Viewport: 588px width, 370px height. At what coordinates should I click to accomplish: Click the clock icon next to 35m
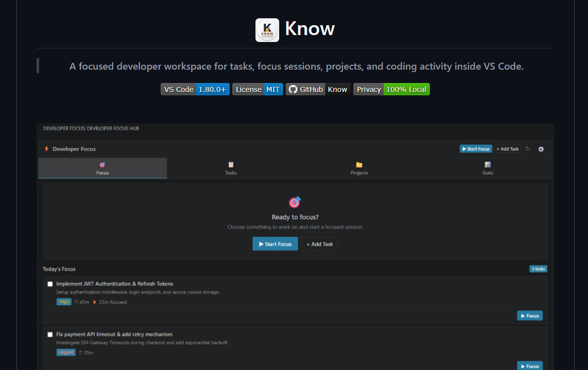[x=80, y=353]
